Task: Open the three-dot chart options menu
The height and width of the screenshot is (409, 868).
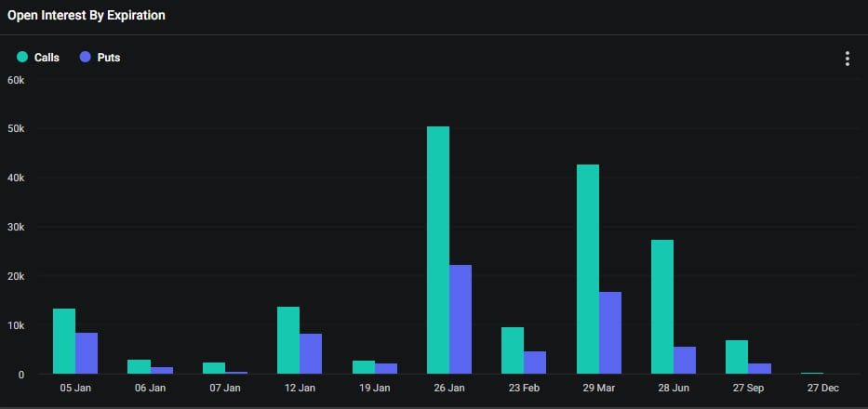Action: [847, 59]
